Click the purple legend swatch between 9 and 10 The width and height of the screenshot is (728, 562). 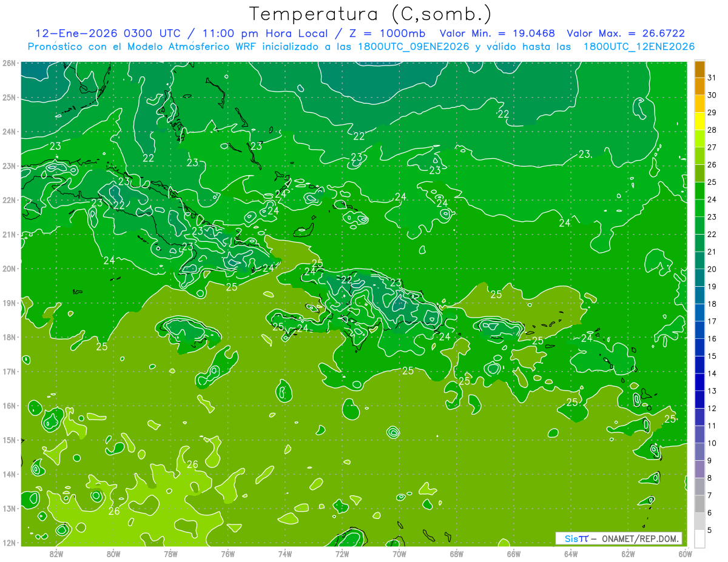click(x=699, y=452)
